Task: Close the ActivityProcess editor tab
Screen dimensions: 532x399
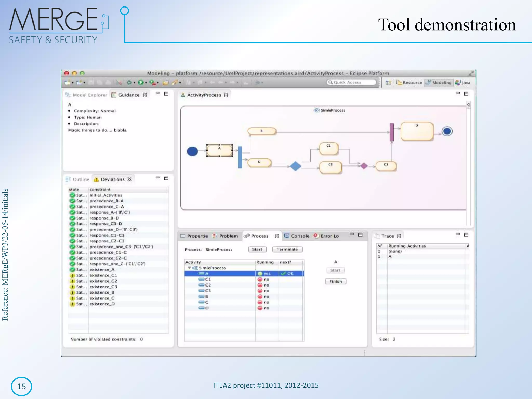Action: pyautogui.click(x=226, y=95)
